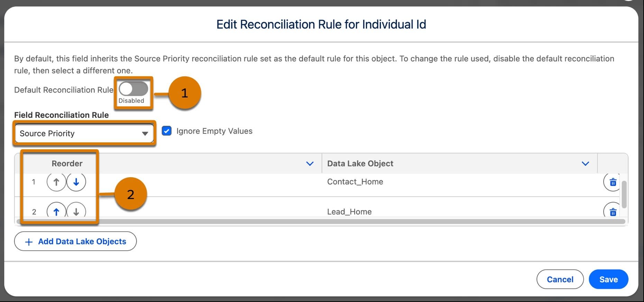Click the Data Lake Object column header

click(360, 163)
